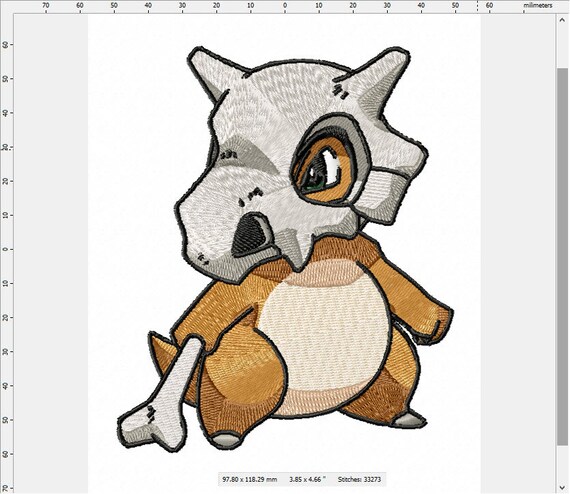Viewport: 570px width, 494px height.
Task: Click the 'Stitches: 33273' count text
Action: pos(359,479)
